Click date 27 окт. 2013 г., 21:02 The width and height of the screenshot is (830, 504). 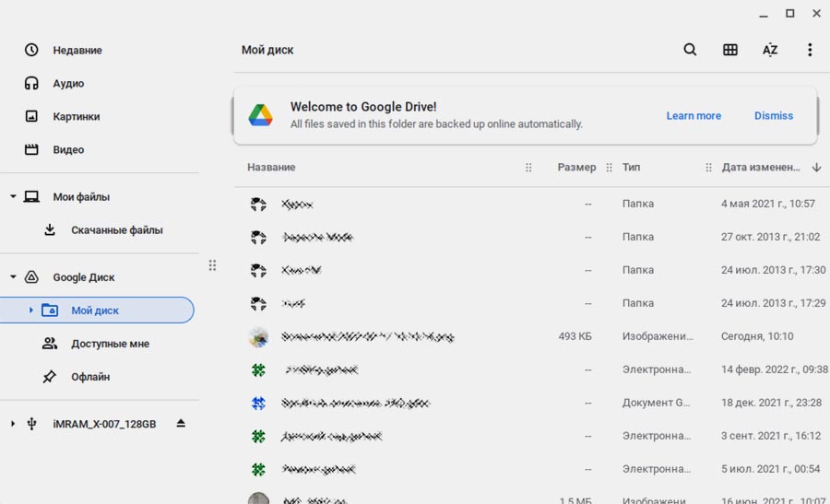(x=770, y=237)
